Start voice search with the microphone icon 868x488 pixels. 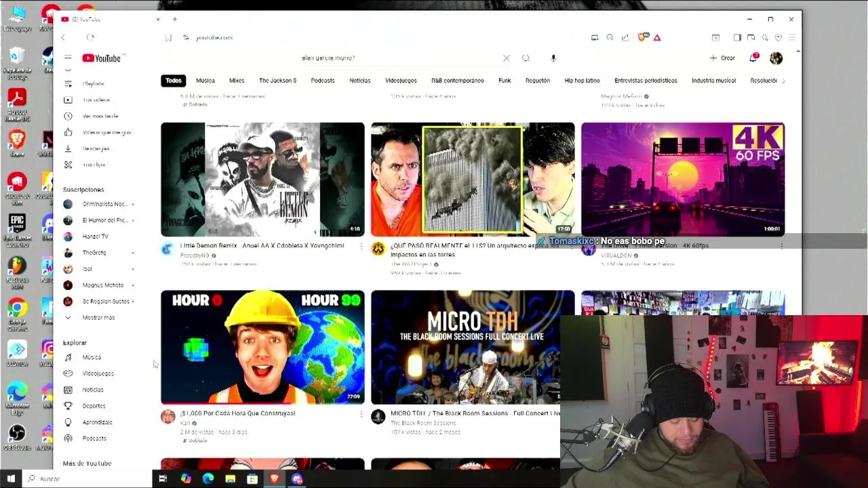pos(553,58)
